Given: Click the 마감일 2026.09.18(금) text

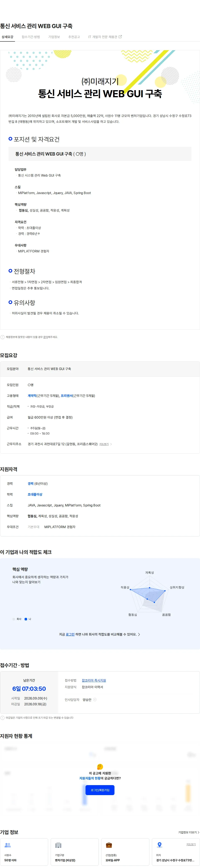Looking at the screenshot, I should 29,704.
